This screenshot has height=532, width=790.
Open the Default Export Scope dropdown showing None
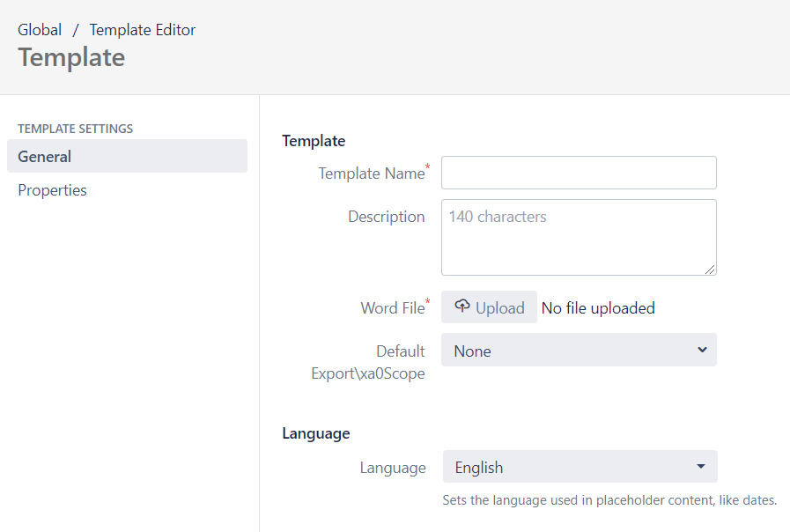point(578,351)
